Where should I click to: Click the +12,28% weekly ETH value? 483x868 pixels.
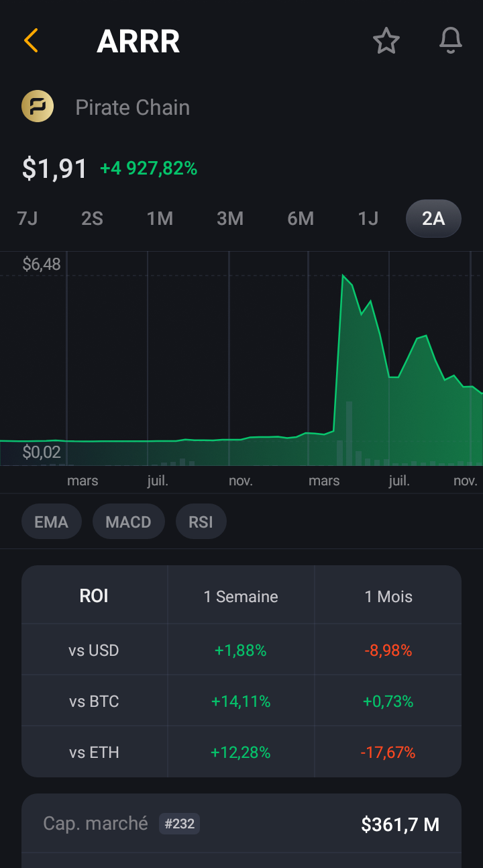241,753
